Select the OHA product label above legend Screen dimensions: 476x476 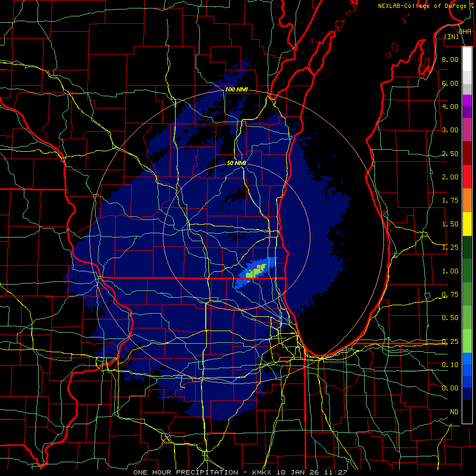[x=465, y=32]
